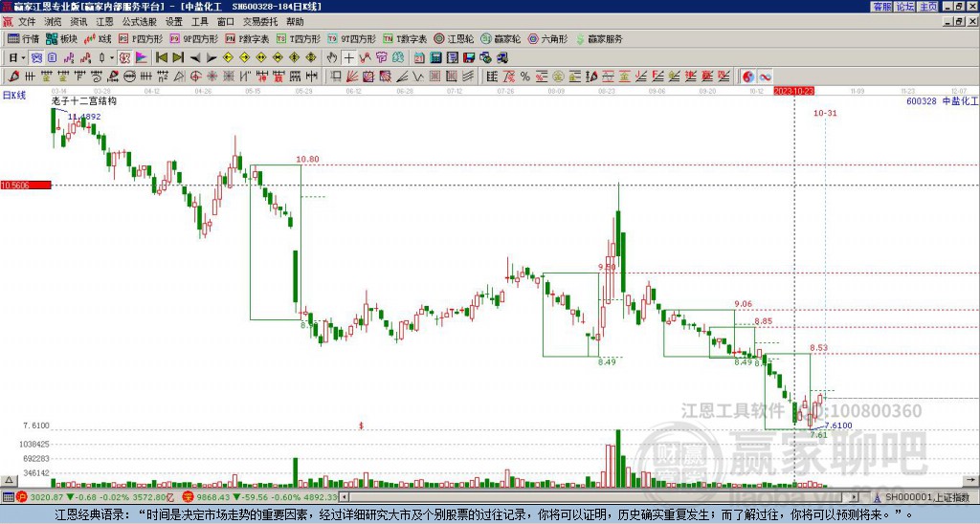Click the right-arrow button at chart bottom right
This screenshot has width=980, height=524.
click(x=971, y=480)
